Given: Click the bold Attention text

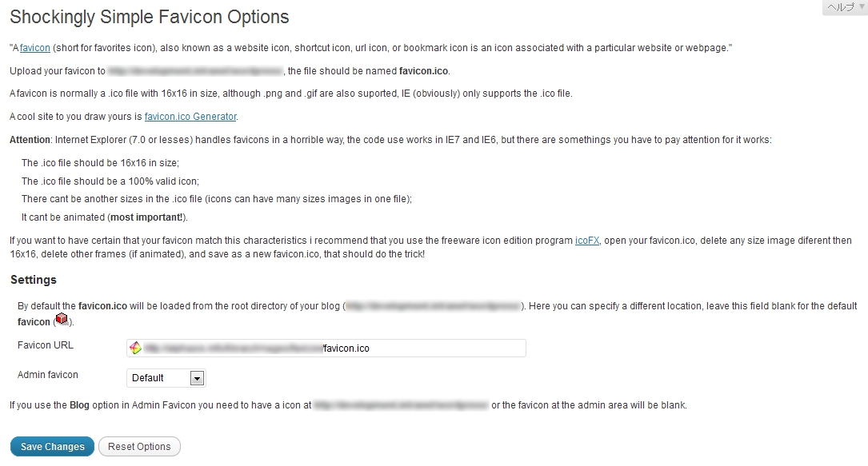Looking at the screenshot, I should tap(30, 140).
